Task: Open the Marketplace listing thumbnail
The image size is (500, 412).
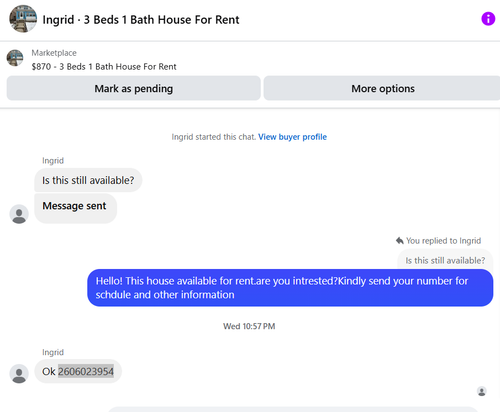Action: [15, 58]
